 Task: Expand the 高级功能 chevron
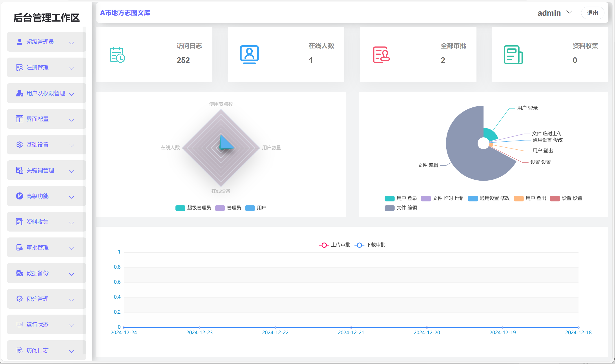coord(71,197)
